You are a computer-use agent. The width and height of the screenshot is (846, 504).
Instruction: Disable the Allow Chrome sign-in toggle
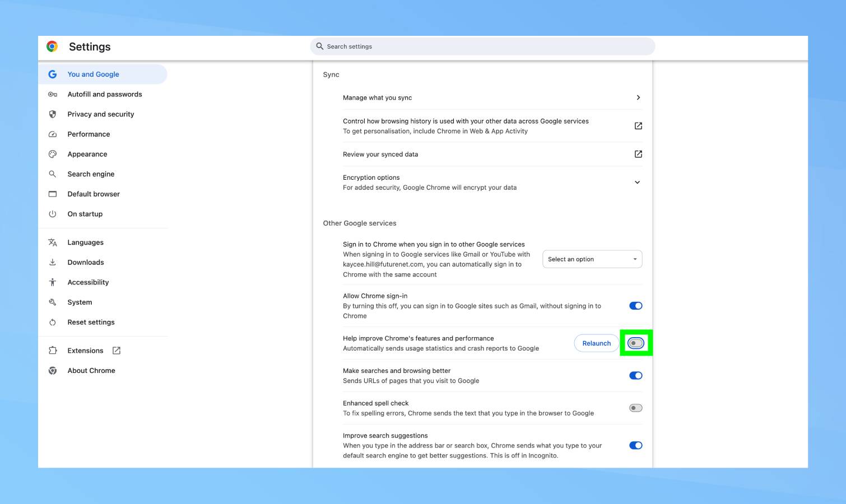click(635, 306)
